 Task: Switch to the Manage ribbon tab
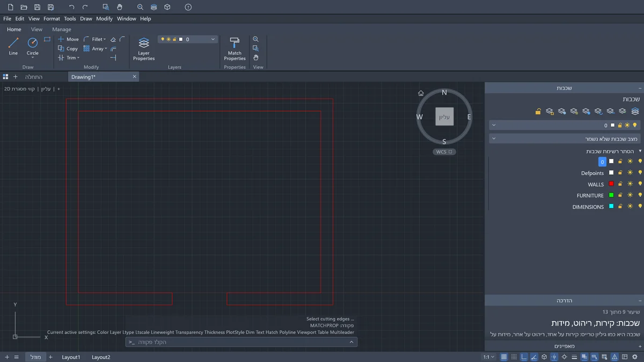(62, 29)
